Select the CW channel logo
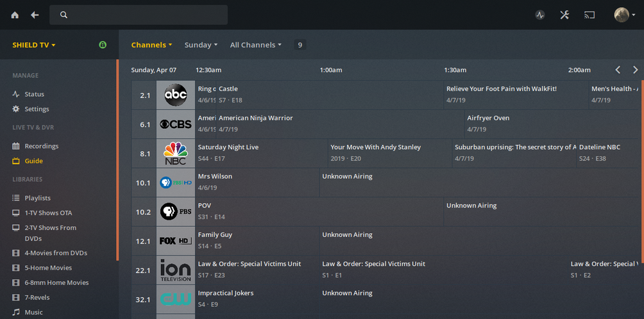This screenshot has width=644, height=319. 176,299
